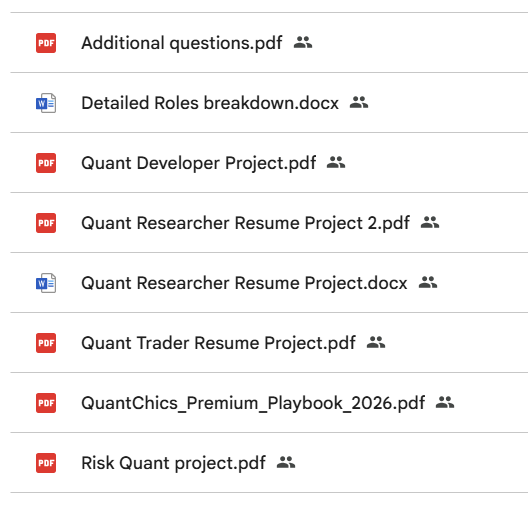Click the Word icon for Quant Researcher Resume Project.docx
This screenshot has height=528, width=528.
[x=46, y=283]
